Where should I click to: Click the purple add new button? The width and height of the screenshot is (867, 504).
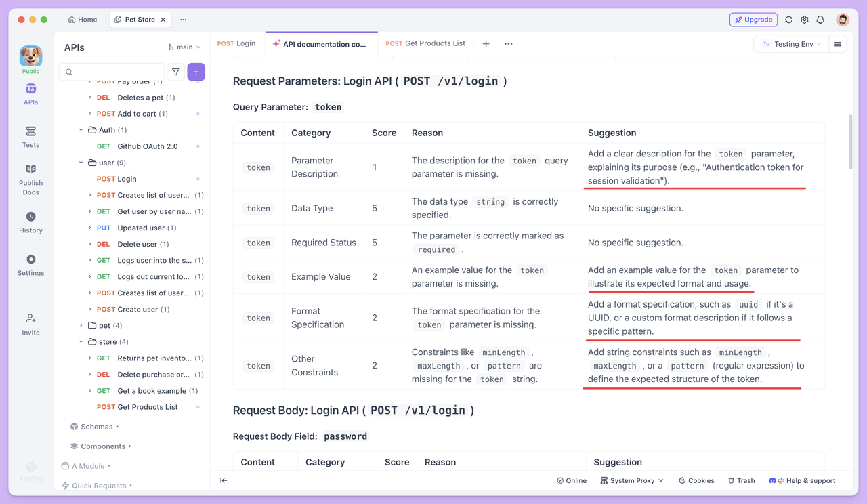click(196, 72)
